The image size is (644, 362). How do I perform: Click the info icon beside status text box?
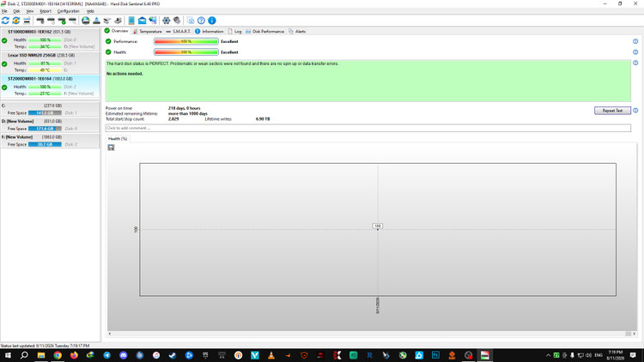635,63
